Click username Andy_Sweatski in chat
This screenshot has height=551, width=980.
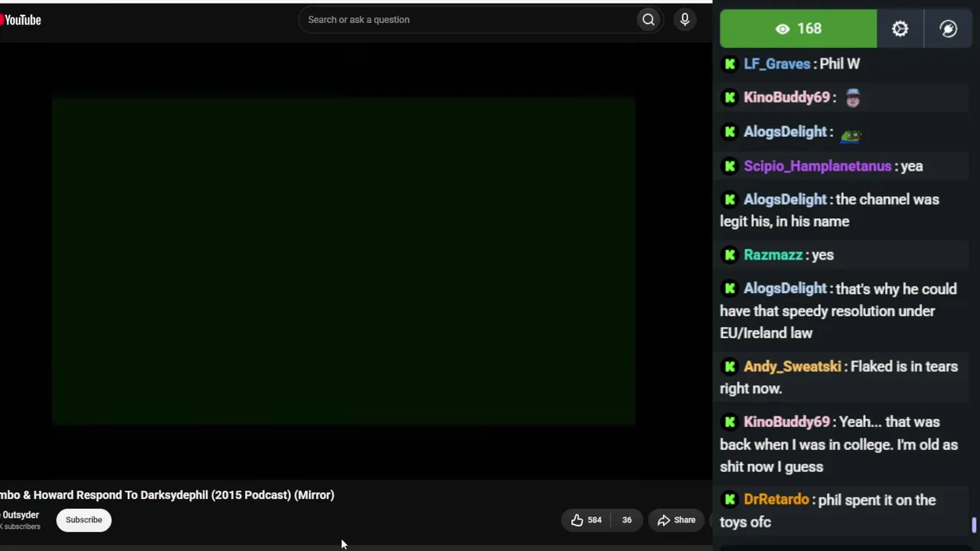point(792,367)
